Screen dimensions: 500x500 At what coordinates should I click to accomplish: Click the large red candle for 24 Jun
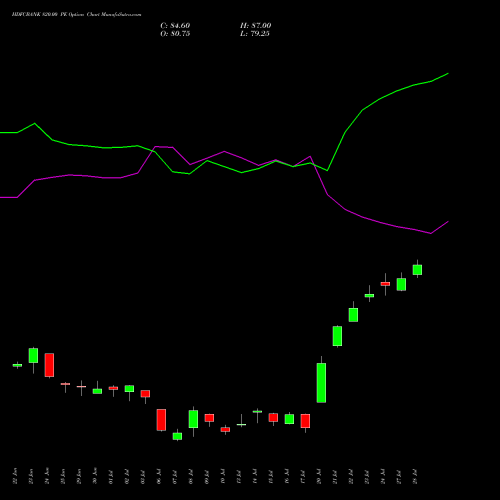(x=49, y=365)
